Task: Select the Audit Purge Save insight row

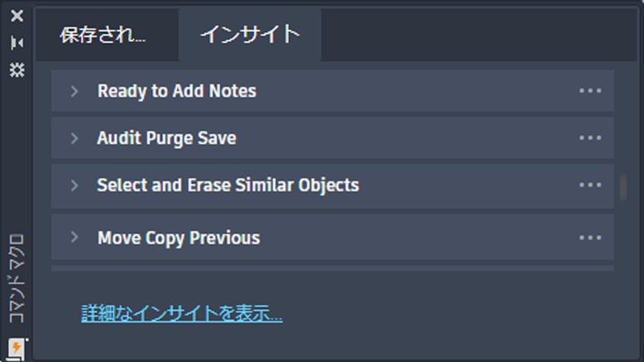Action: pos(332,138)
